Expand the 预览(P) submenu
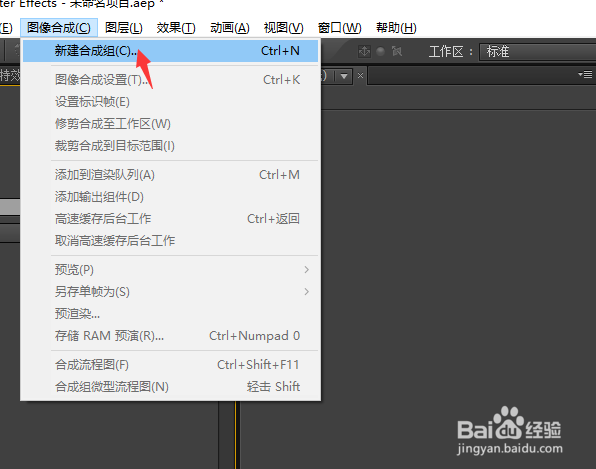Image resolution: width=596 pixels, height=469 pixels. tap(170, 270)
